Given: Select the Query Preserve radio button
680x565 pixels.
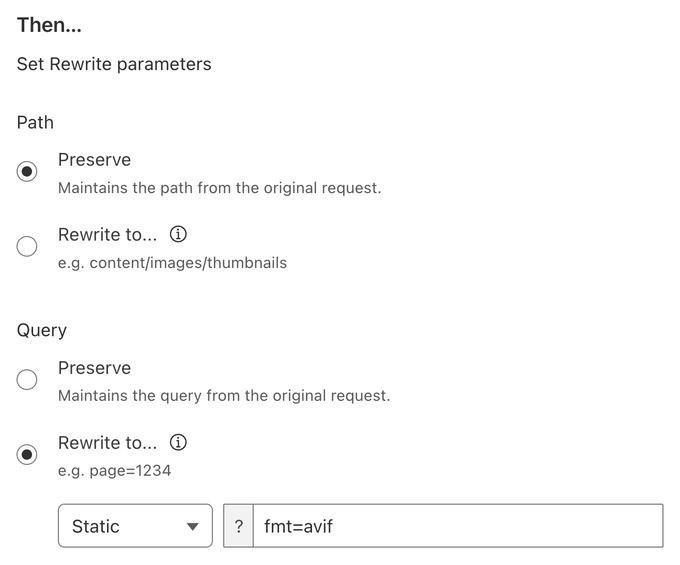Looking at the screenshot, I should coord(27,380).
